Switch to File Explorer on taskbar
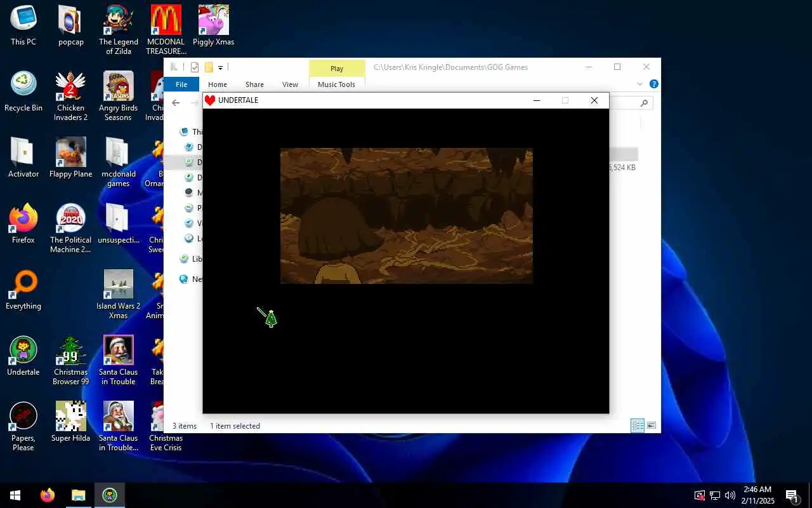 pyautogui.click(x=78, y=495)
